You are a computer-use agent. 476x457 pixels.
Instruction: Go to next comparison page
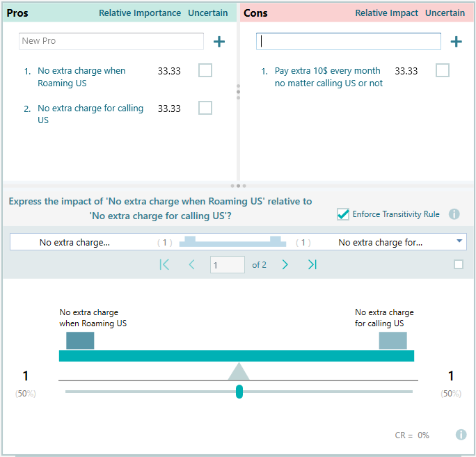(285, 264)
